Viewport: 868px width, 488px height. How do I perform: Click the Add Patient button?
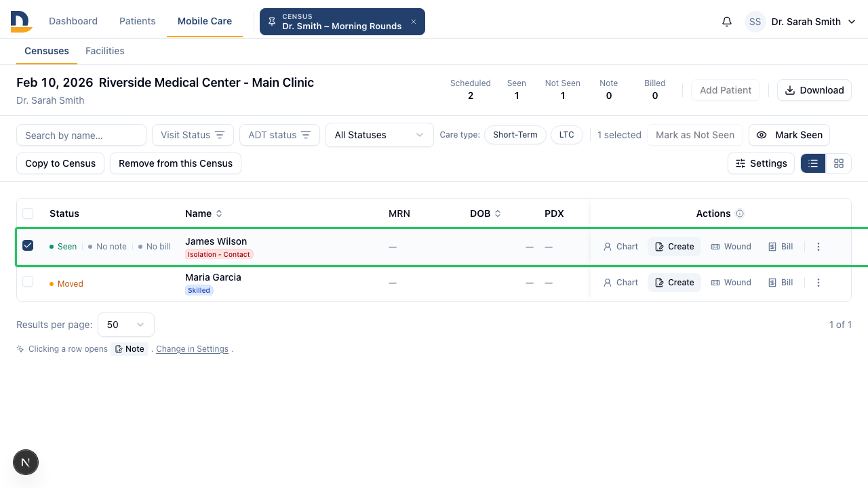[x=726, y=90]
